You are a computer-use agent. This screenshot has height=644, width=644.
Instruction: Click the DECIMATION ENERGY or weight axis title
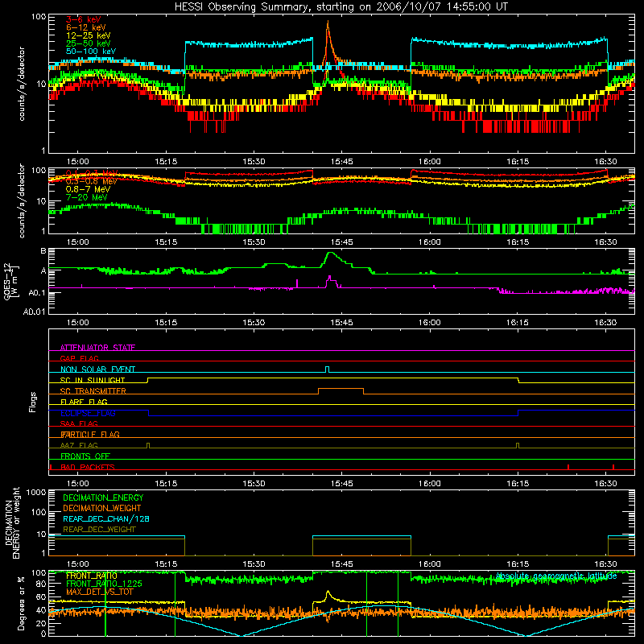(x=12, y=522)
